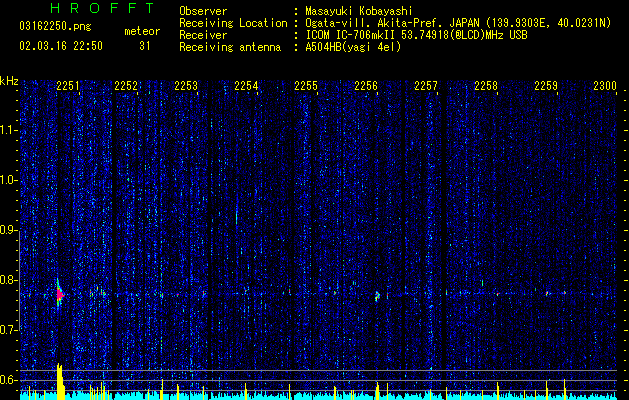Viewport: 629px width, 400px height.
Task: Click the 0.6 kHz axis label
Action: 8,380
